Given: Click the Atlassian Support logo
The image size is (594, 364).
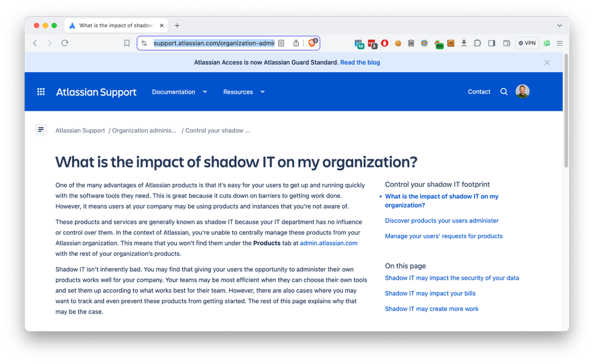Looking at the screenshot, I should click(96, 92).
